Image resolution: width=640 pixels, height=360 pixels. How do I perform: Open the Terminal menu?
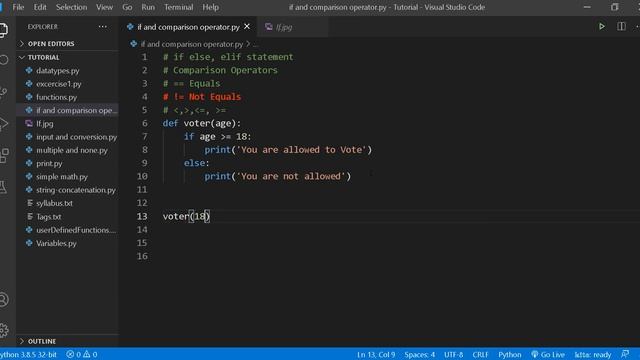coord(178,7)
